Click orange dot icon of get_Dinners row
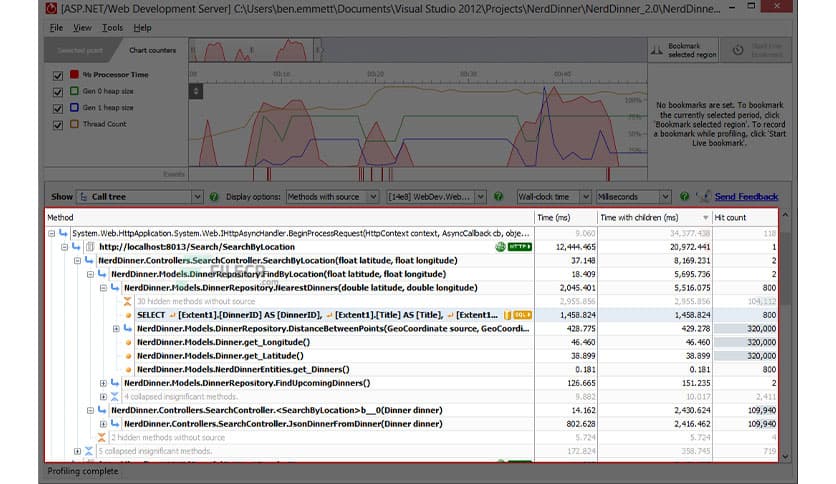 128,369
